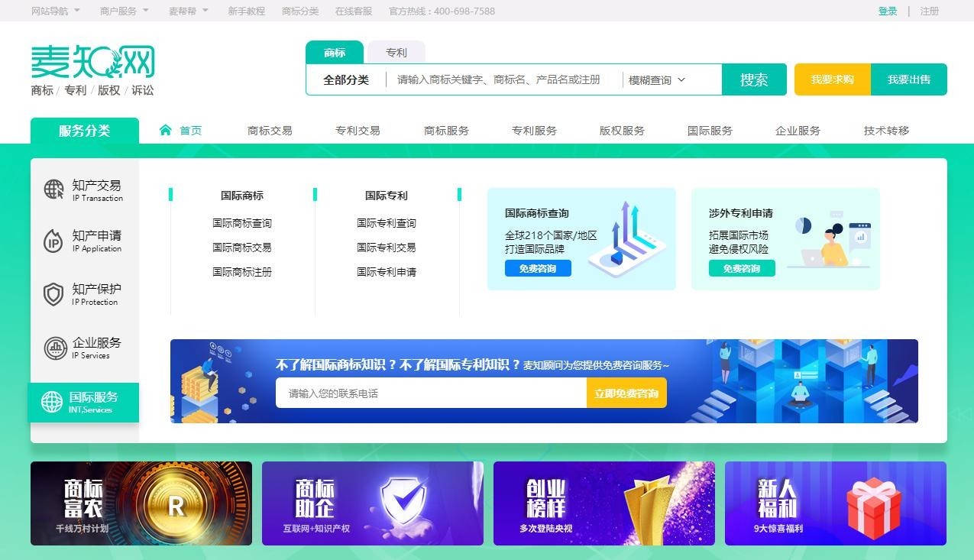Click the 国际商标注册 link
Image resolution: width=974 pixels, height=560 pixels.
pos(241,272)
